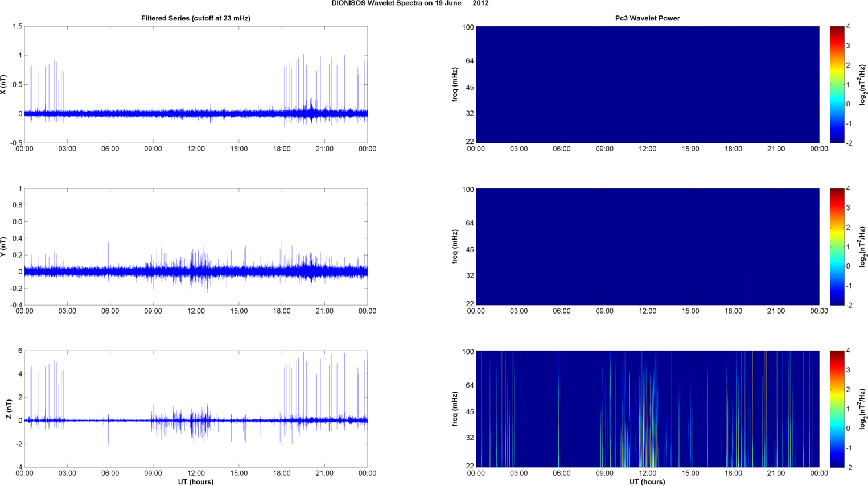Click the 0.8 tick on Y plot

tap(17, 205)
